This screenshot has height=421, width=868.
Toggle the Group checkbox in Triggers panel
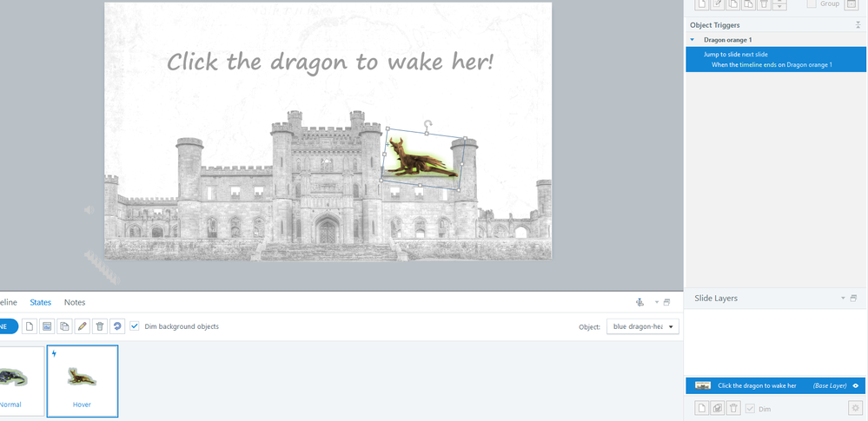[x=812, y=3]
